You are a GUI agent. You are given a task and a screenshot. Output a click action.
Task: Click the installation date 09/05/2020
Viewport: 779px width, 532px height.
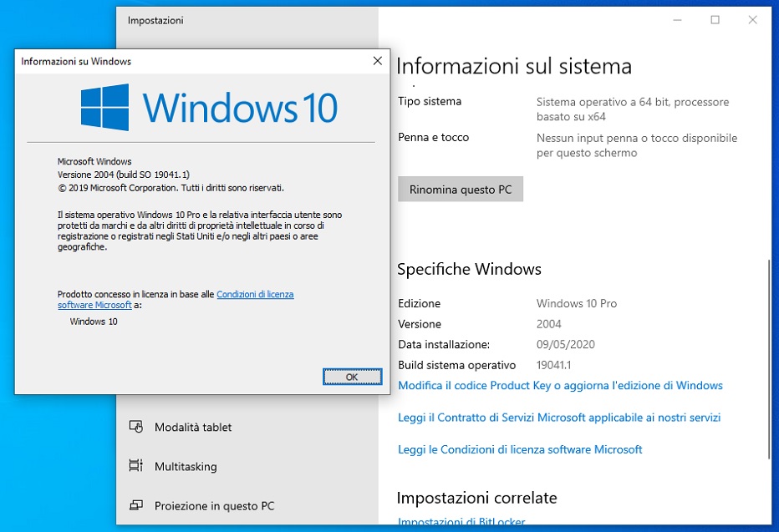(565, 344)
